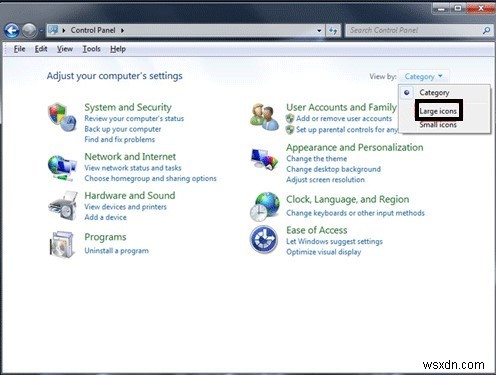This screenshot has width=496, height=375.
Task: Open the View menu
Action: point(65,49)
